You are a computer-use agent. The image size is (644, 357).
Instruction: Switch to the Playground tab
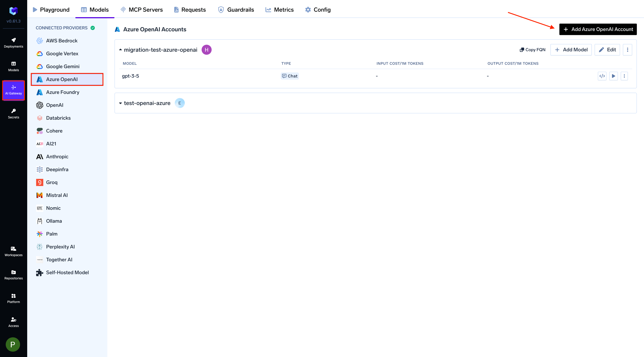[51, 10]
